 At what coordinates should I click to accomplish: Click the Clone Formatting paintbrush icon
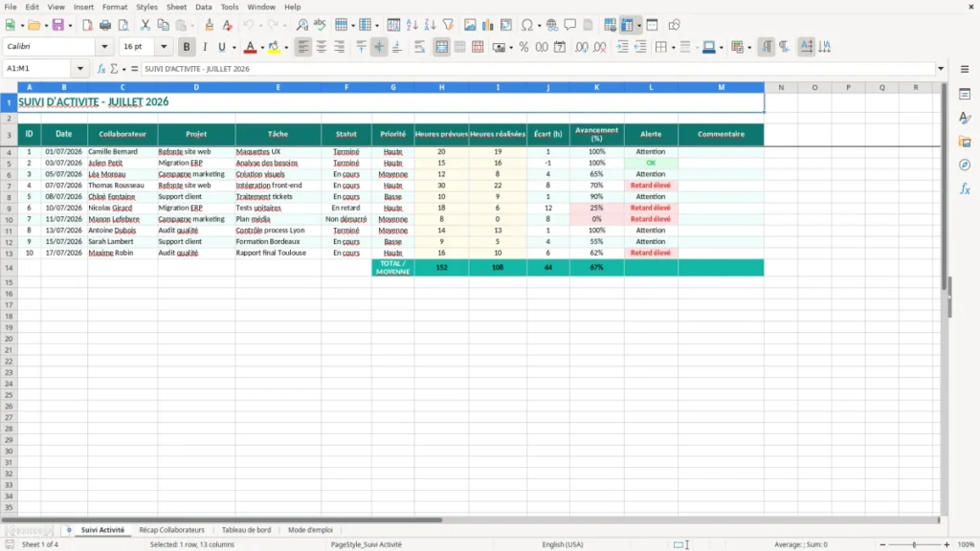(x=210, y=25)
